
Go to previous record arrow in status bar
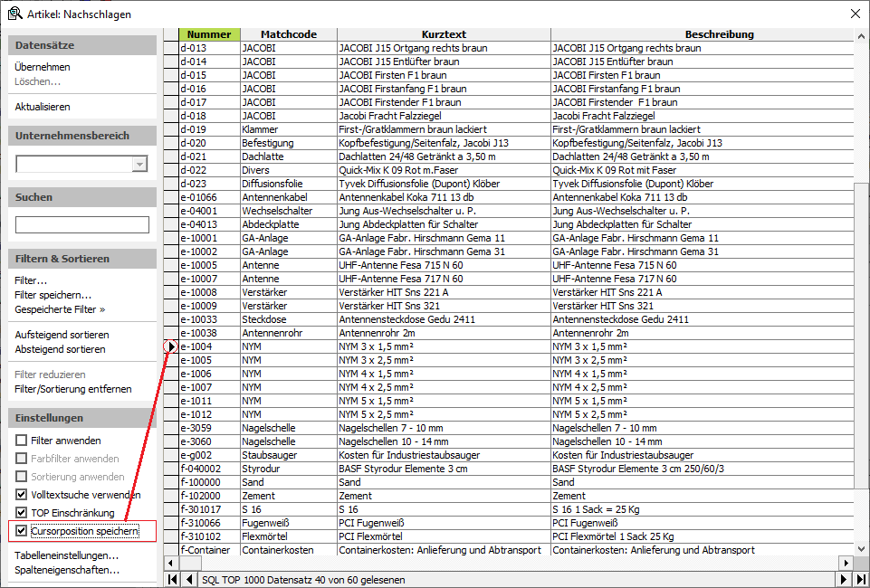pos(190,580)
